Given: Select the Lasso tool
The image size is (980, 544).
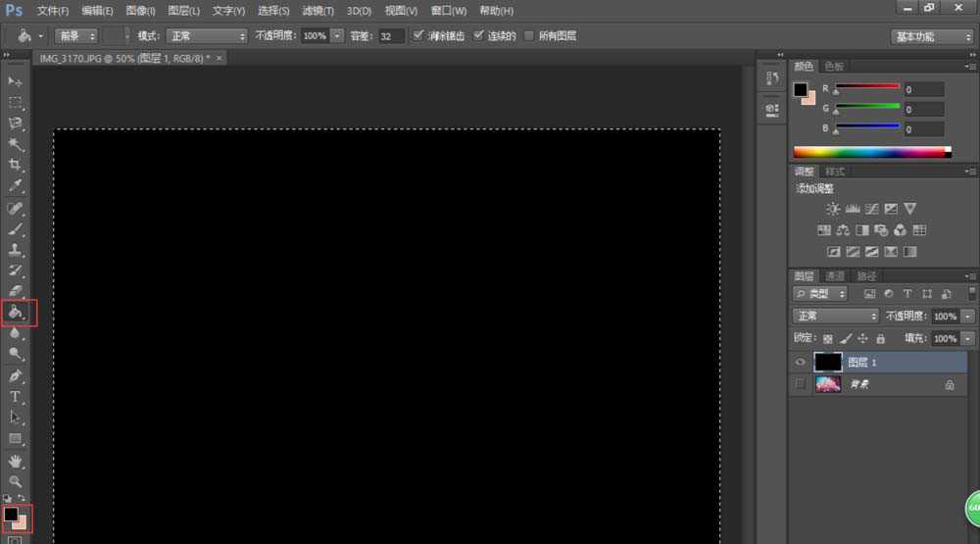Looking at the screenshot, I should point(15,124).
